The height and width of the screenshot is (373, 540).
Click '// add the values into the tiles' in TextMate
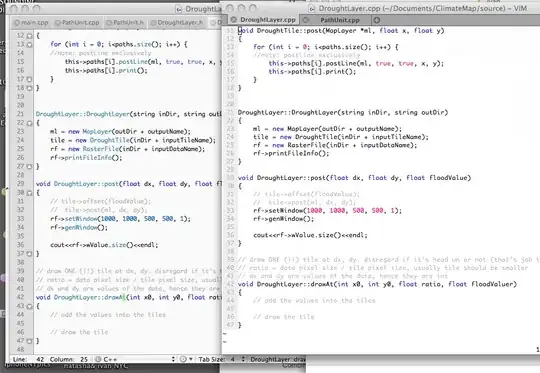tap(108, 315)
